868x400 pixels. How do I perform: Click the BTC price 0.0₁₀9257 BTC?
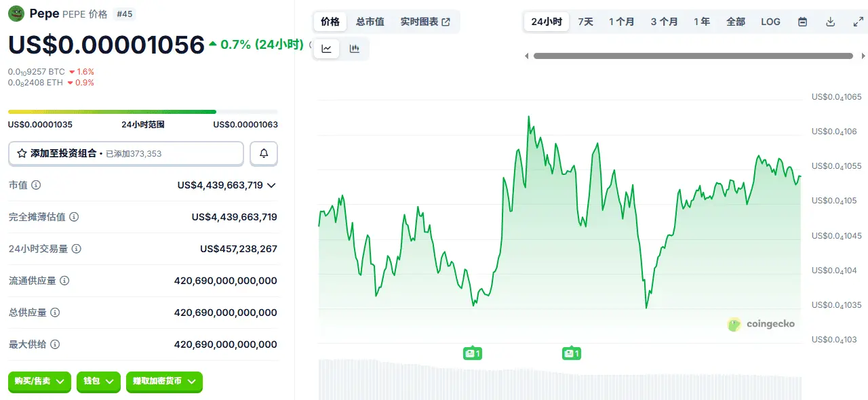(x=36, y=72)
